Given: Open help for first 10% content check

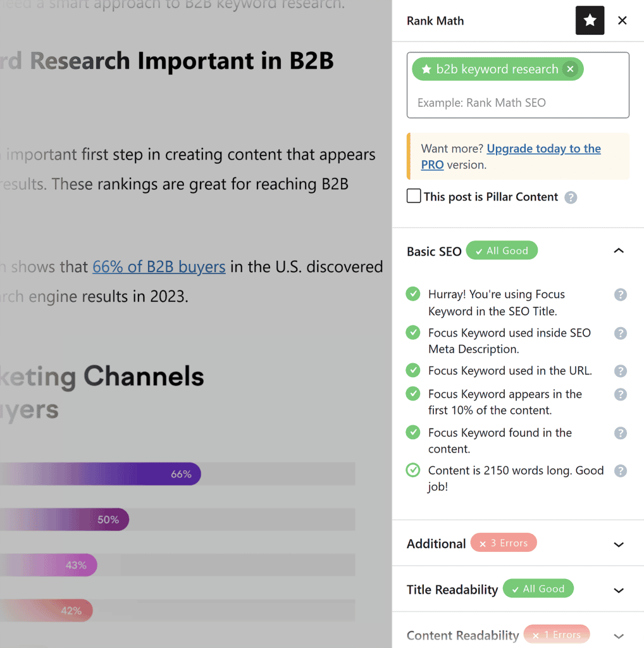Looking at the screenshot, I should pos(620,394).
